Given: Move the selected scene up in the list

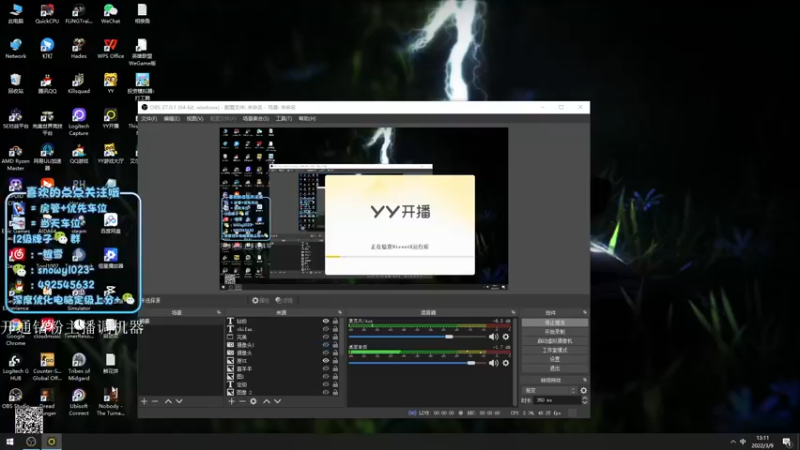Looking at the screenshot, I should coord(168,402).
